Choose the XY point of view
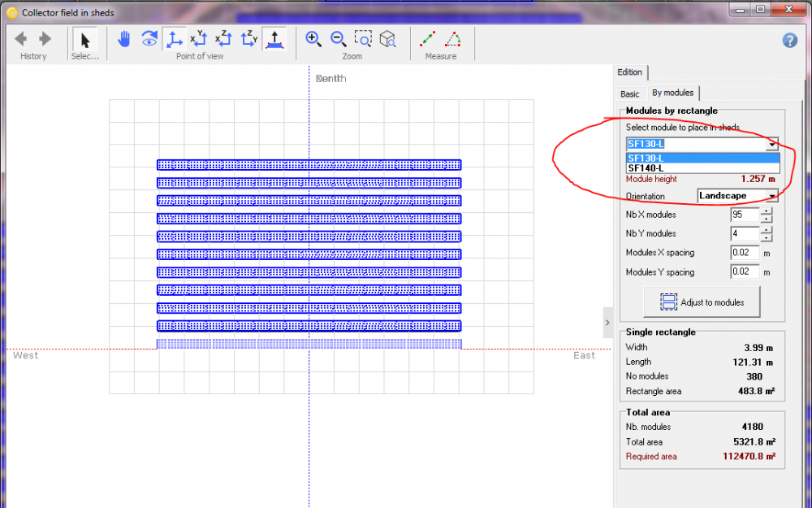This screenshot has width=812, height=508. [x=198, y=38]
